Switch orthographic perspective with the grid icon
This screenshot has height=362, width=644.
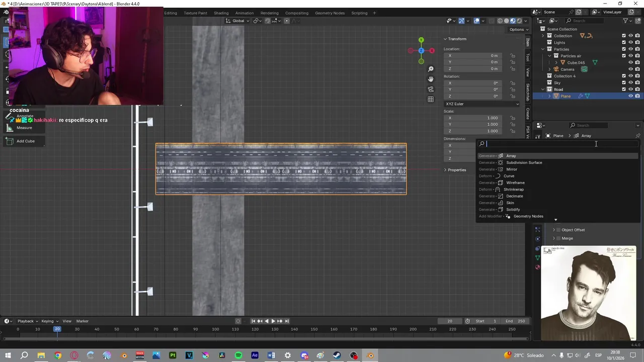(x=431, y=100)
